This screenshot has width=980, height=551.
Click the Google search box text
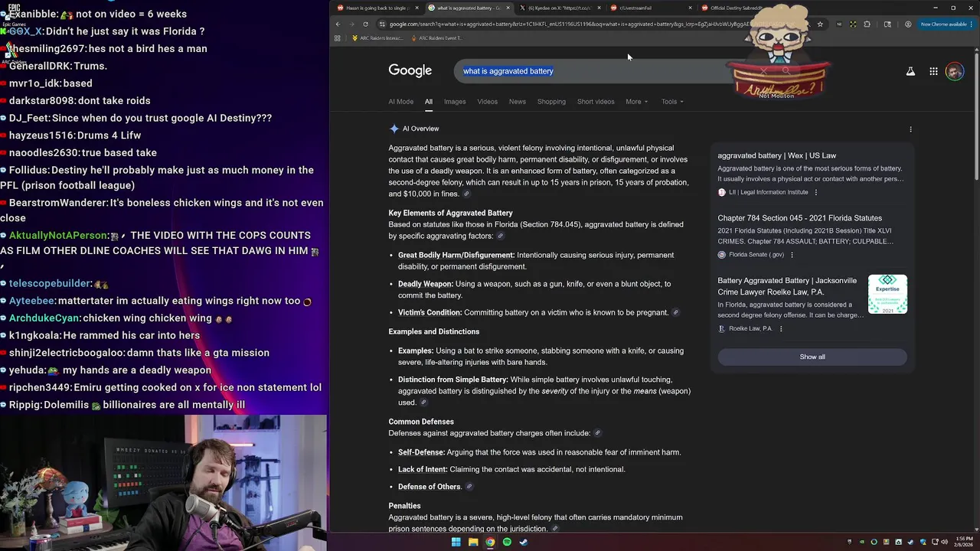click(508, 71)
